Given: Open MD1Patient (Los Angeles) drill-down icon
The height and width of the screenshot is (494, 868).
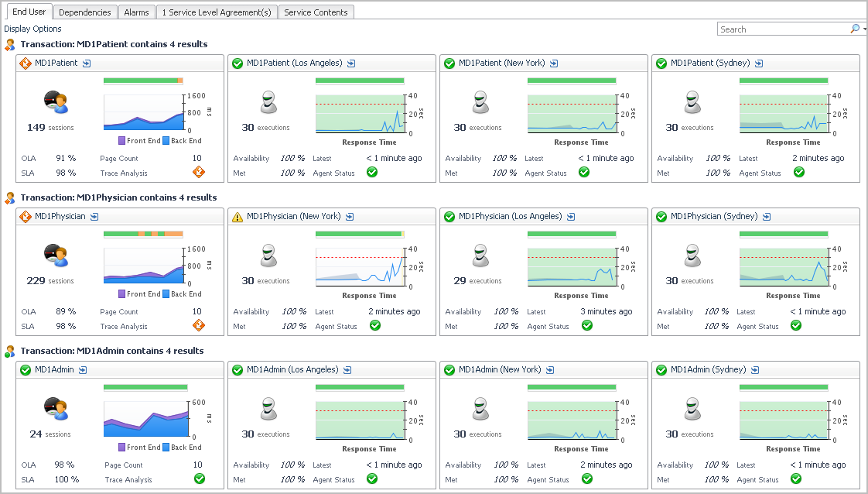Looking at the screenshot, I should [351, 63].
